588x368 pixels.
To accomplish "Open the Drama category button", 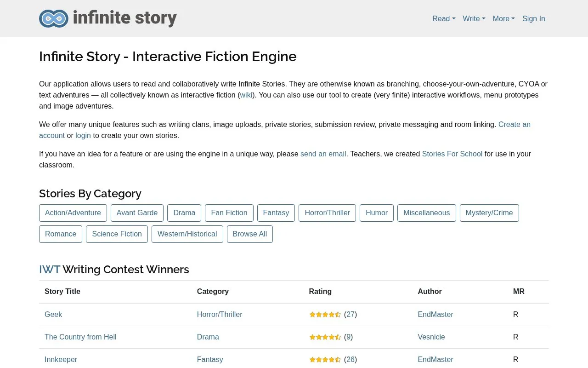I will (x=184, y=213).
